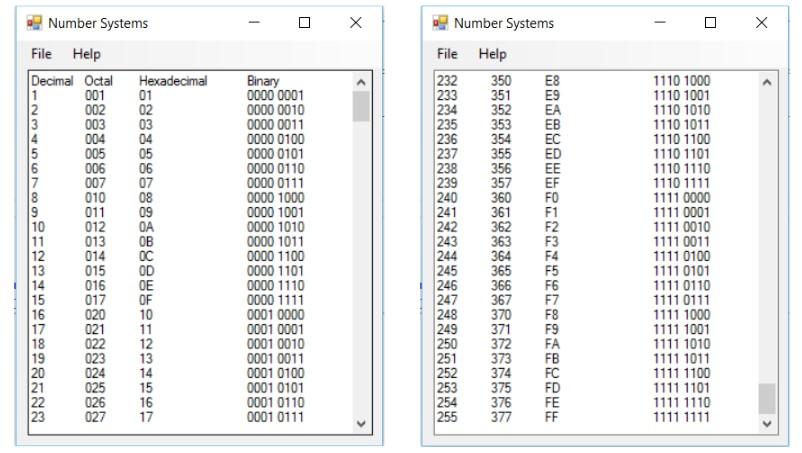The width and height of the screenshot is (802, 453).
Task: Select binary value 1111 0101
Action: [681, 271]
